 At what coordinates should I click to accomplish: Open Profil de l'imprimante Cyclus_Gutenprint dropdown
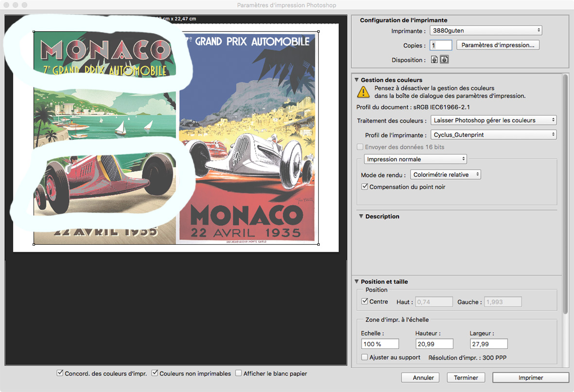point(493,135)
